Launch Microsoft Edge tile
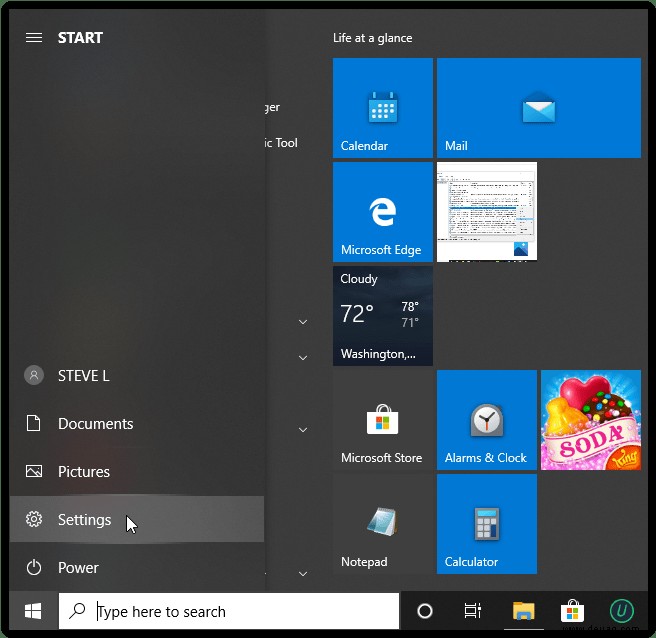The height and width of the screenshot is (638, 656). click(383, 212)
